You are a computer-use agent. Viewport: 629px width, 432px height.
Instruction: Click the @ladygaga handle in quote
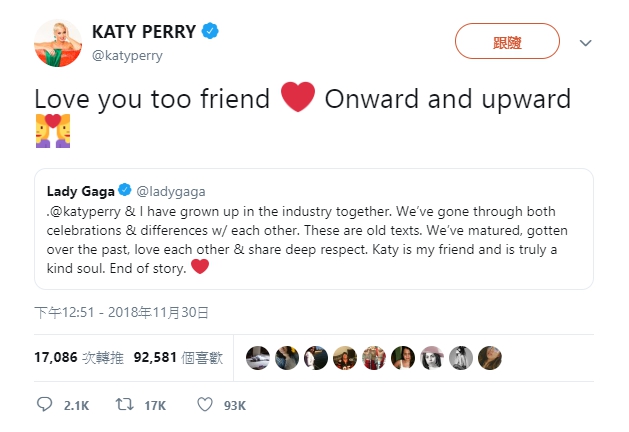[x=171, y=190]
